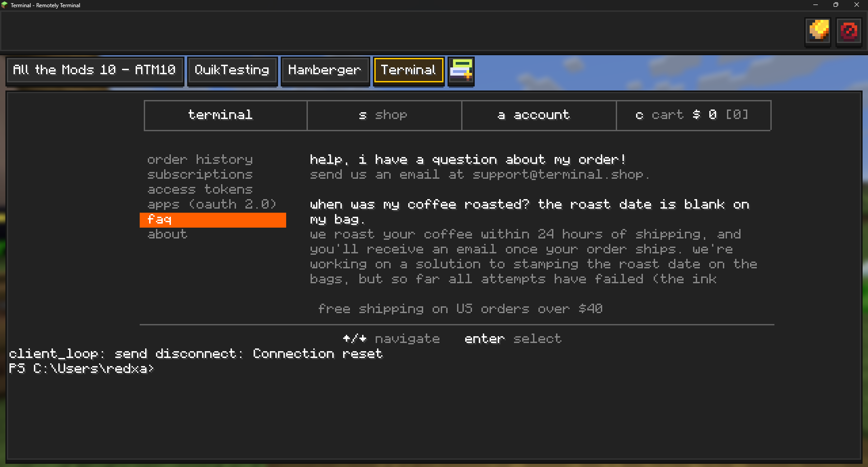
Task: Select the active Terminal tab
Action: 409,71
